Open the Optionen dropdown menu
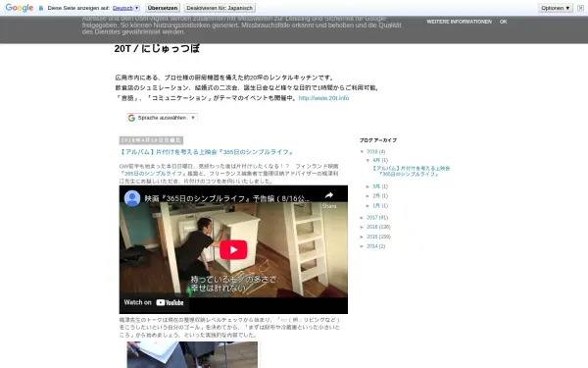 coord(556,8)
